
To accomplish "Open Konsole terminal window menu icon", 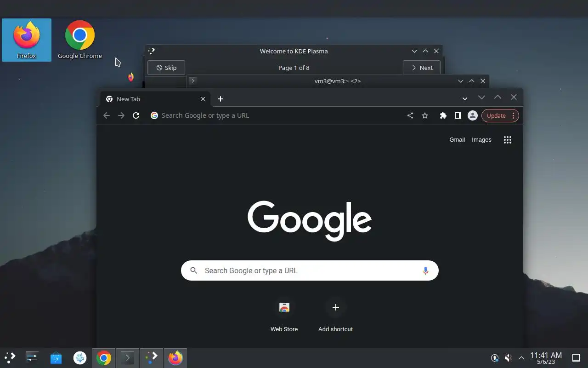I will (x=193, y=81).
